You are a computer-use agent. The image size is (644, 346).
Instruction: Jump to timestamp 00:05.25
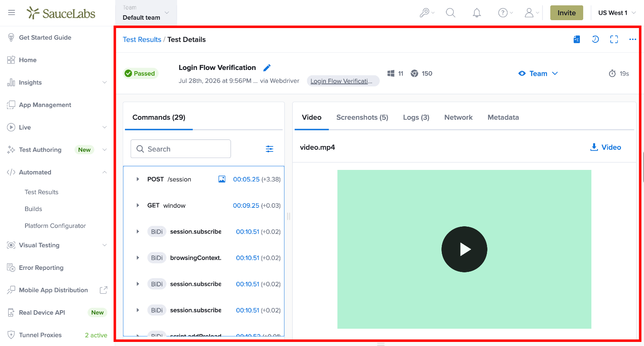point(246,179)
